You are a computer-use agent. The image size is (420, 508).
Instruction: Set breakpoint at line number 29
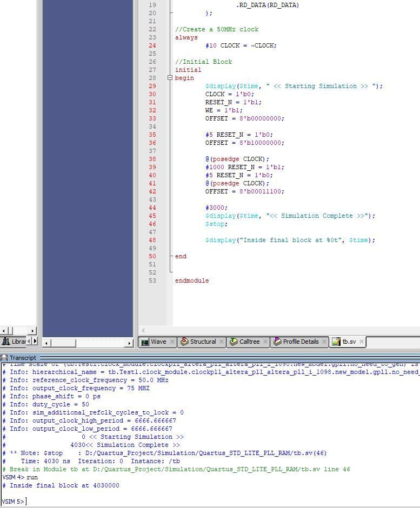click(x=152, y=86)
